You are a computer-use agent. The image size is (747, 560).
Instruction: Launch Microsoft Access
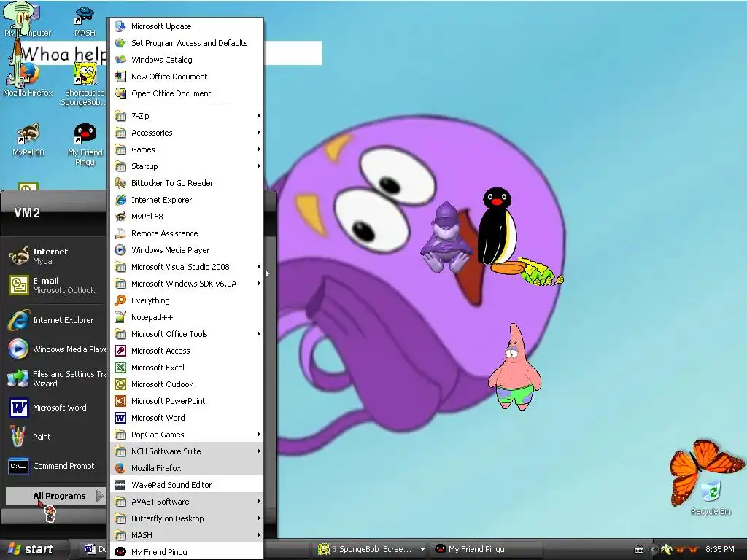coord(187,351)
